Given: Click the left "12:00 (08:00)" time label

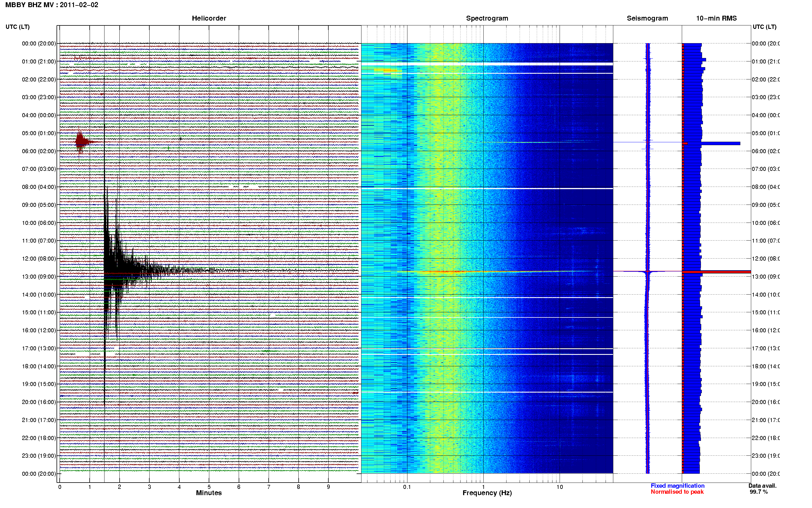Looking at the screenshot, I should [39, 258].
